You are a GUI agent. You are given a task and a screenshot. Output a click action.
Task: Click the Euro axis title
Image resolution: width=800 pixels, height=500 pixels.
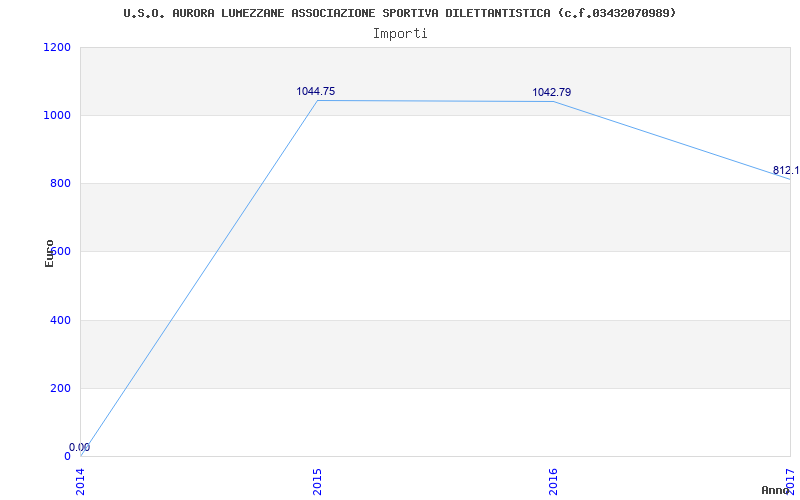(x=49, y=253)
